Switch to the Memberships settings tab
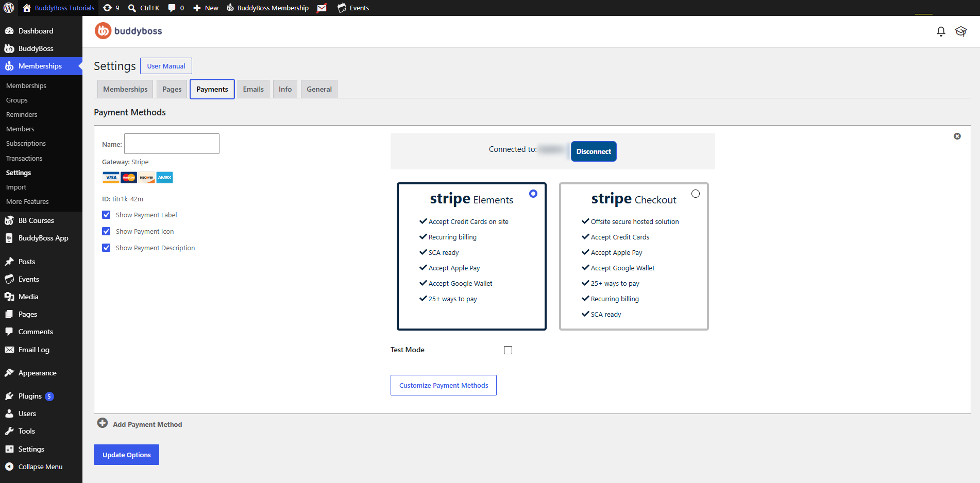The width and height of the screenshot is (980, 483). pos(125,89)
